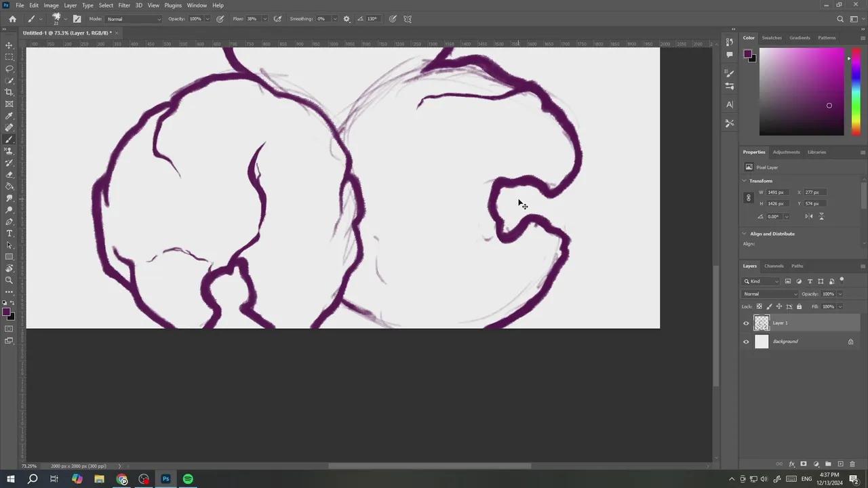Click the Layer 1 thumbnail

(x=762, y=323)
